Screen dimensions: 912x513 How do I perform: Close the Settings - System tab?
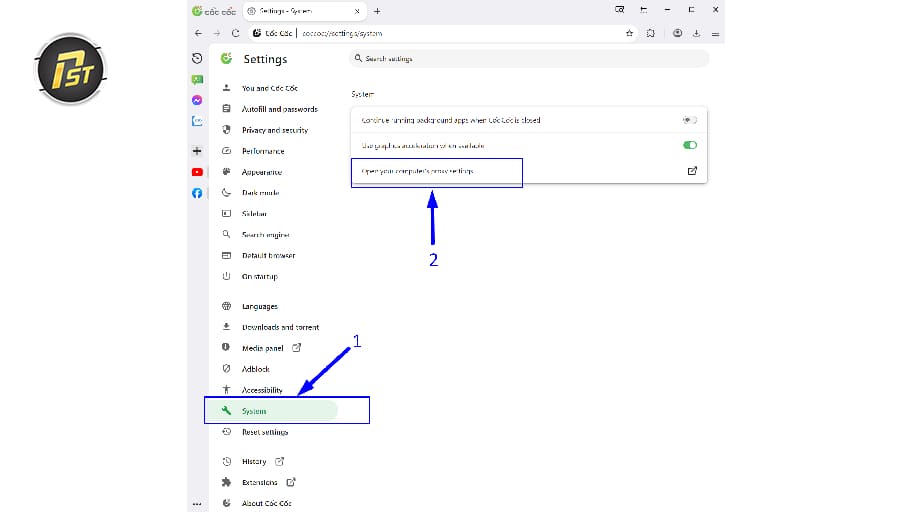coord(357,11)
